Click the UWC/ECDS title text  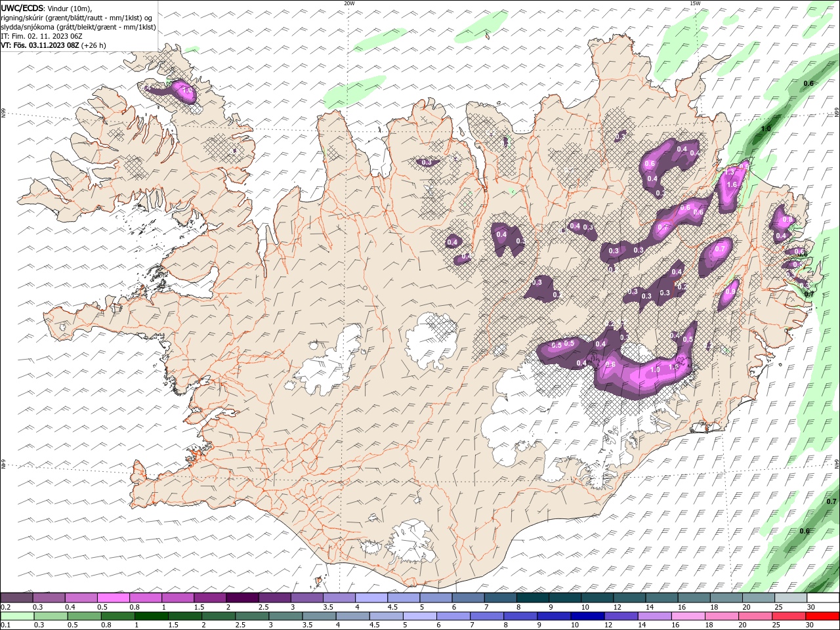coord(22,8)
